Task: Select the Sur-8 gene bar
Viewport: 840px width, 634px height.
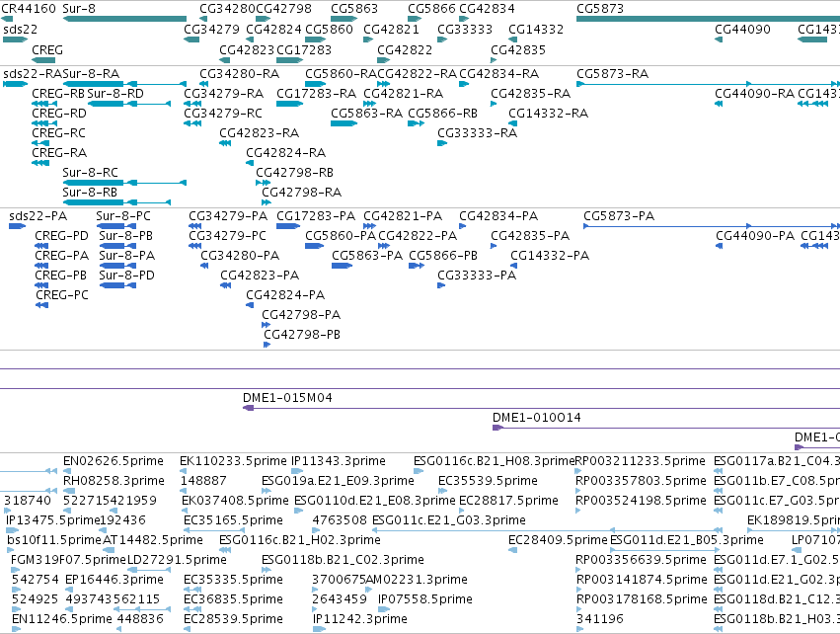Action: tap(124, 19)
